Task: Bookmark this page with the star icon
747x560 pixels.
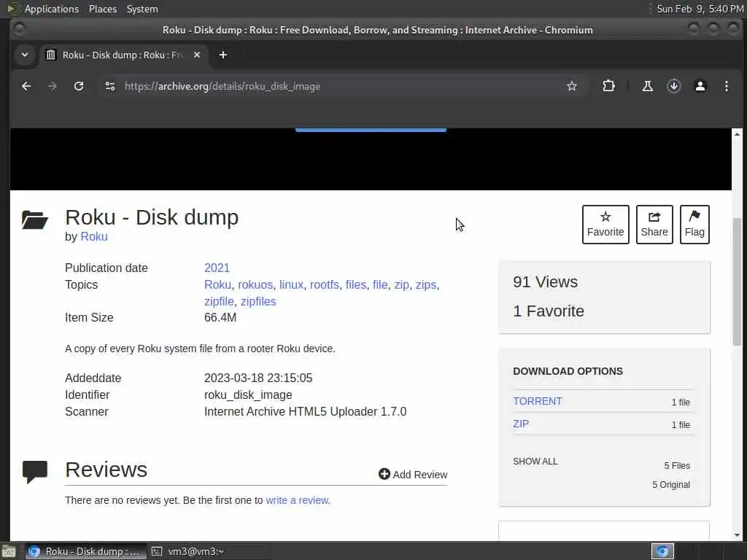Action: click(x=572, y=86)
